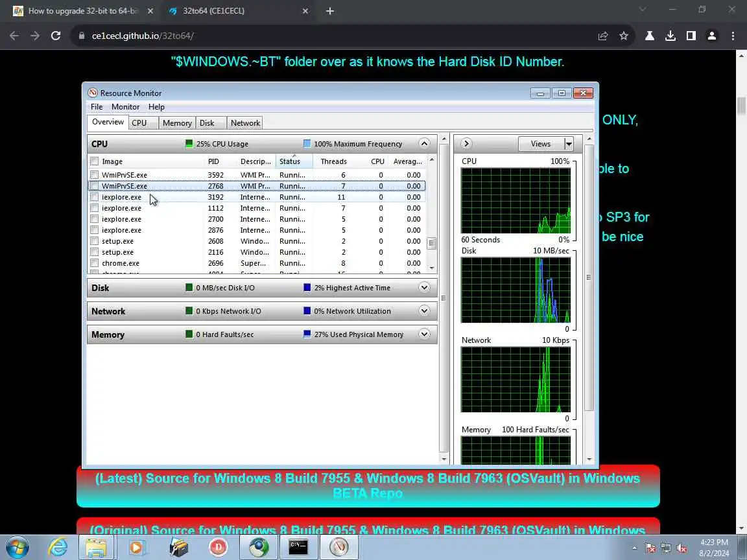Toggle the browser side panel icon
This screenshot has height=560, width=747.
pyautogui.click(x=691, y=36)
